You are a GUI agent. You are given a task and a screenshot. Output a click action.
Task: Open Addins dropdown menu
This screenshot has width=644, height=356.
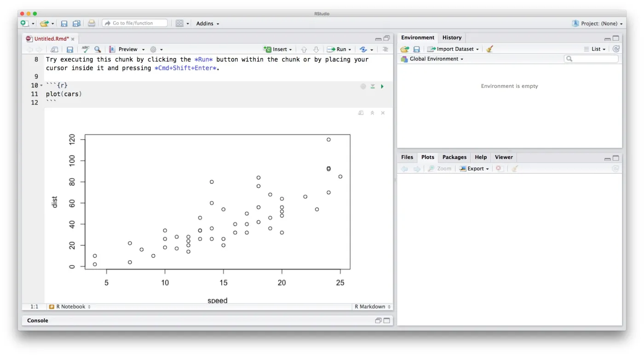pyautogui.click(x=208, y=23)
